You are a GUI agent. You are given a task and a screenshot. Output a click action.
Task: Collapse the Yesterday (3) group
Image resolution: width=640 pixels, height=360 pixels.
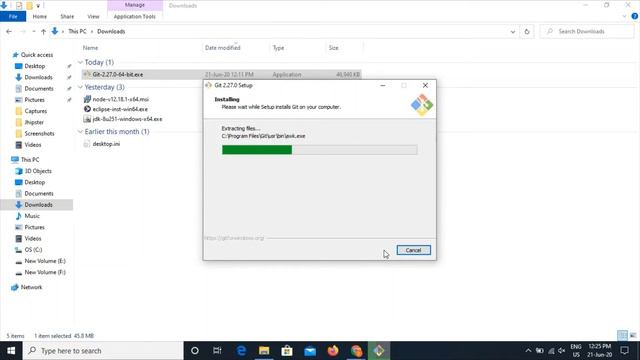click(x=80, y=87)
